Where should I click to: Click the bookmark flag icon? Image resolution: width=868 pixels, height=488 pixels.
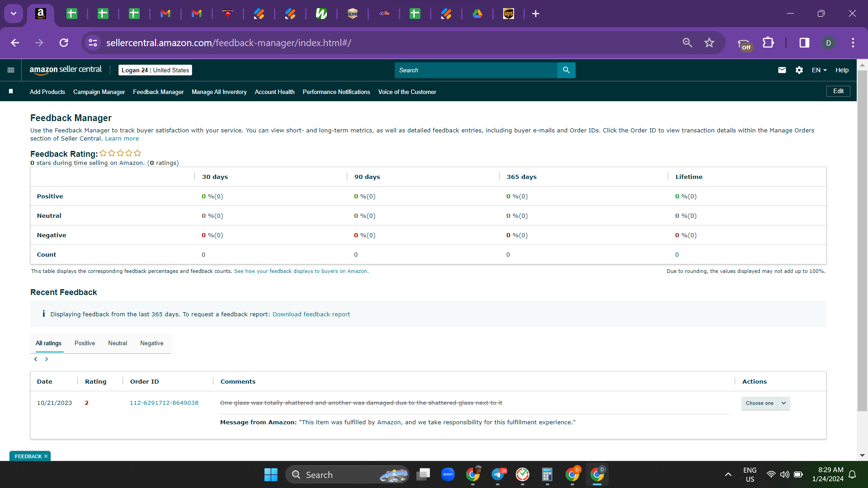pyautogui.click(x=11, y=91)
